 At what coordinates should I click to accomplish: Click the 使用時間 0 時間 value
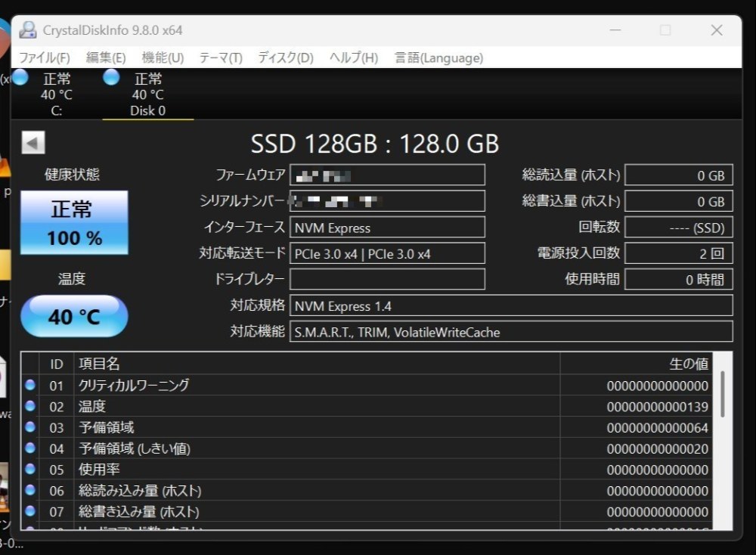pos(679,279)
